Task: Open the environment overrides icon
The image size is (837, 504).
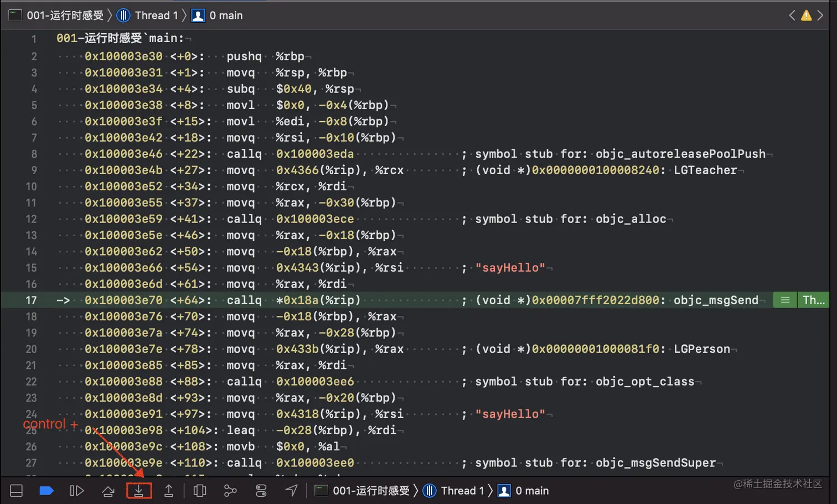Action: click(x=261, y=491)
